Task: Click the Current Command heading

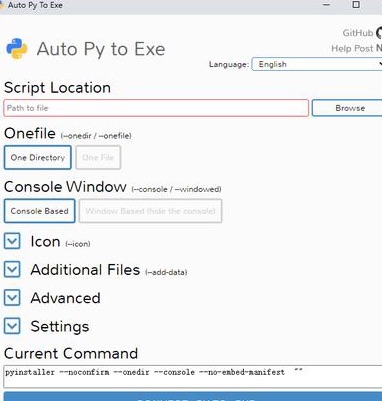Action: [x=71, y=353]
